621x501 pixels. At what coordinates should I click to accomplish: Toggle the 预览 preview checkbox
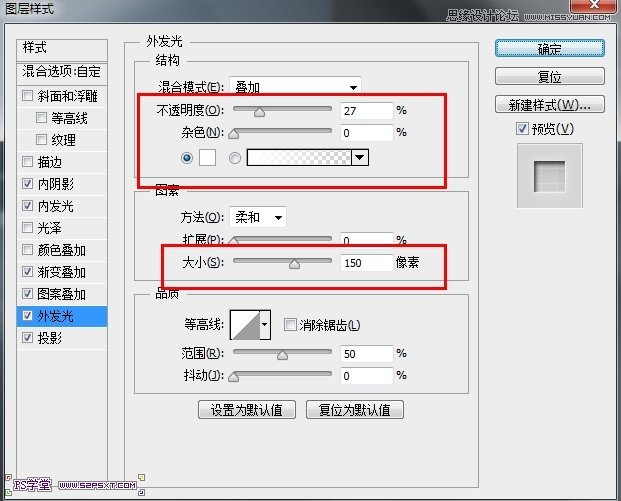click(522, 128)
